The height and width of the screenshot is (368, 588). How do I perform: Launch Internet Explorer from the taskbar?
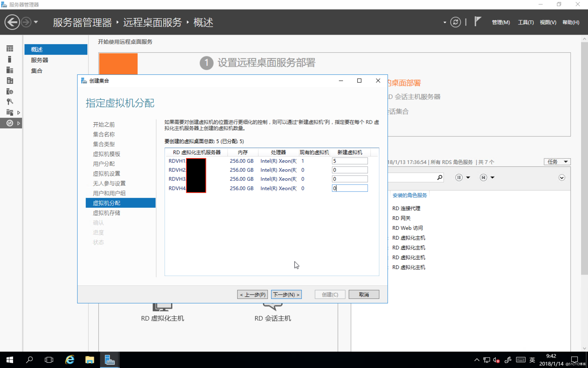(69, 360)
